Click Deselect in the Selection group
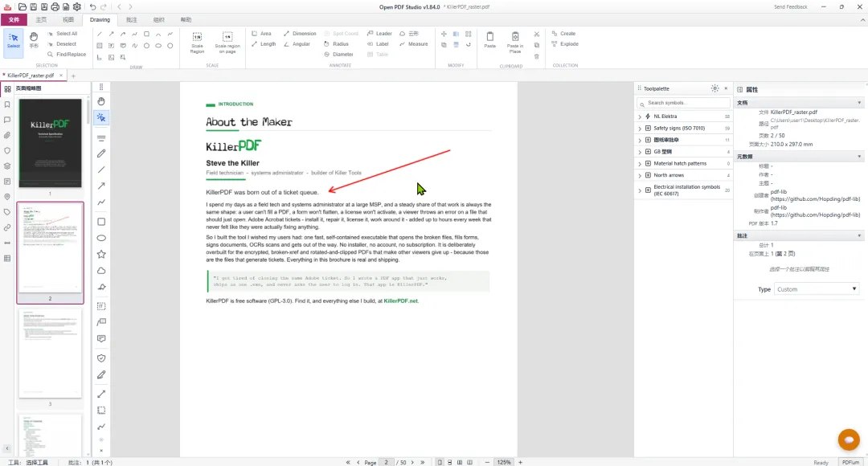 point(62,43)
